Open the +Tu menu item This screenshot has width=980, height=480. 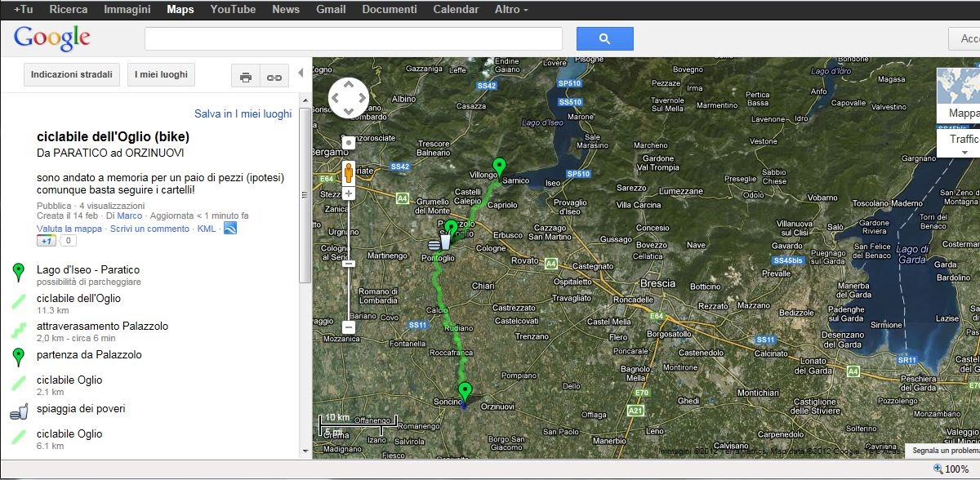[24, 10]
